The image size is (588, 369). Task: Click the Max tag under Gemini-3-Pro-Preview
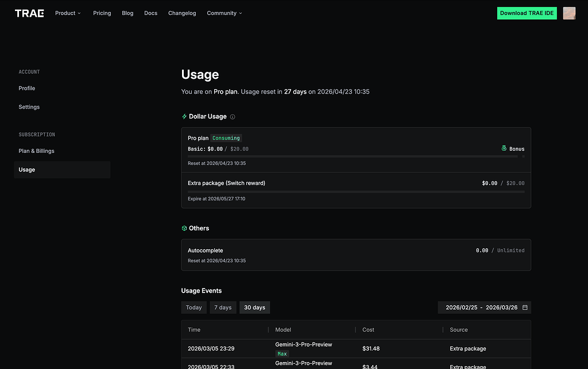coord(282,353)
